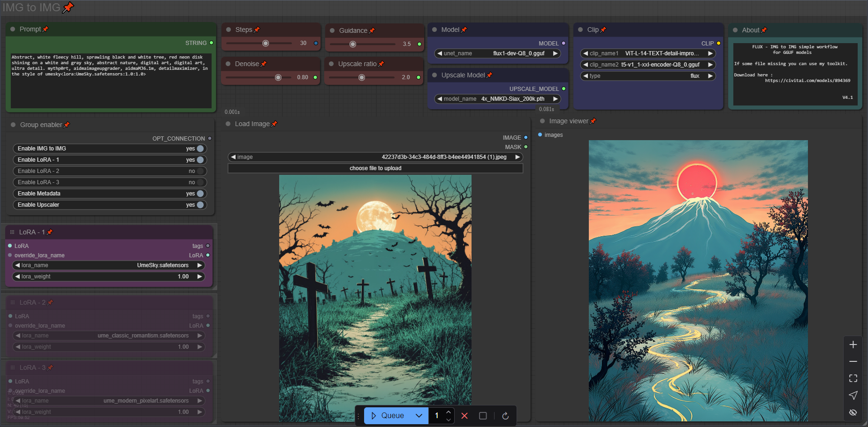Open Queue options dropdown chevron
868x427 pixels.
419,416
